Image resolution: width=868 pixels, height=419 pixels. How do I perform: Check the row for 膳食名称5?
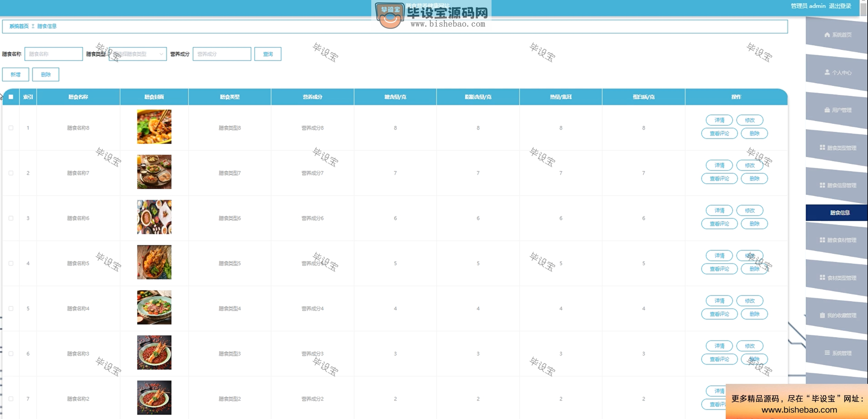click(11, 263)
